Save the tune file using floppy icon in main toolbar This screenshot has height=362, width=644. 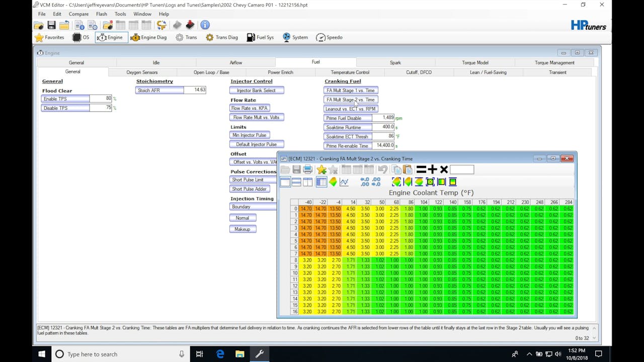pyautogui.click(x=51, y=25)
